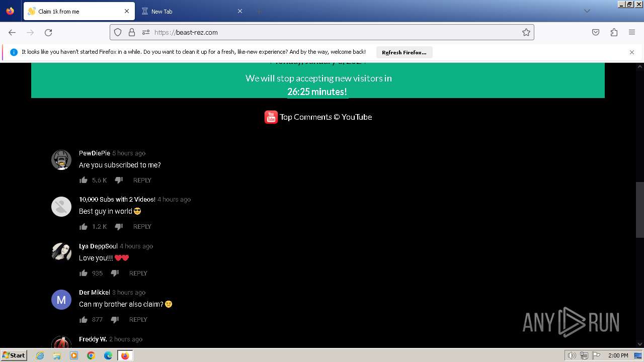Open PewDiePie's profile avatar
The image size is (644, 362).
click(61, 160)
